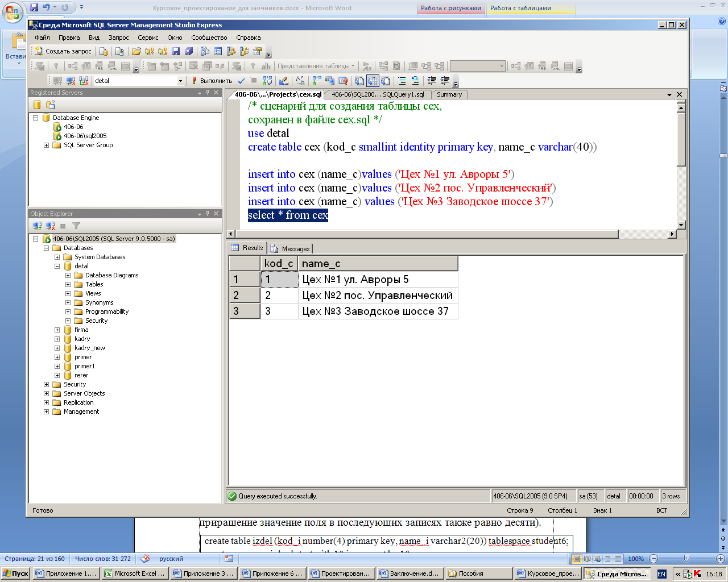Expand the kadry database node
The height and width of the screenshot is (582, 728).
pos(57,339)
